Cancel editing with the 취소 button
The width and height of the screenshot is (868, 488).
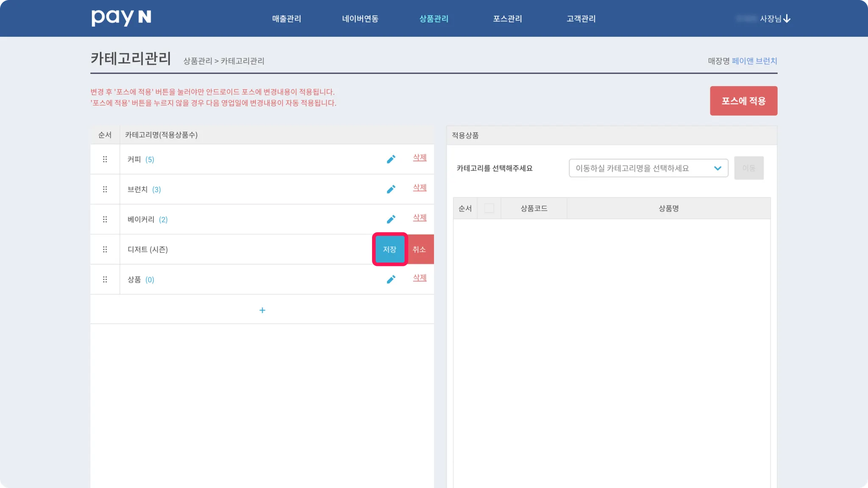click(419, 250)
